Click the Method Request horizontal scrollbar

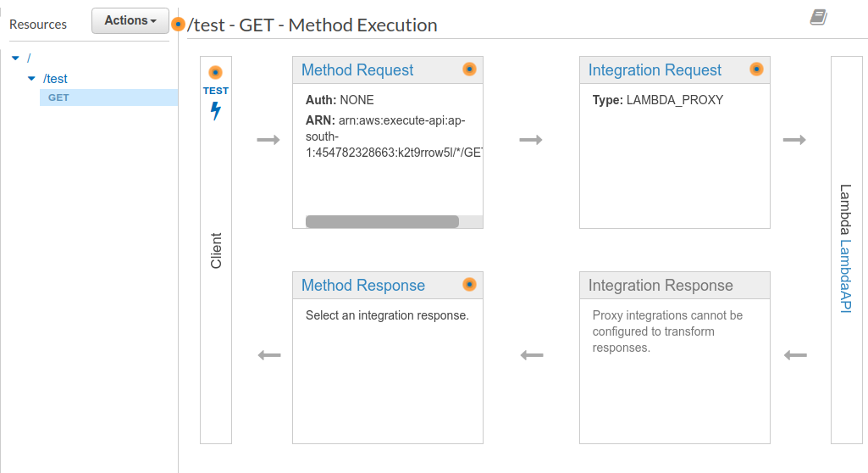tap(382, 221)
